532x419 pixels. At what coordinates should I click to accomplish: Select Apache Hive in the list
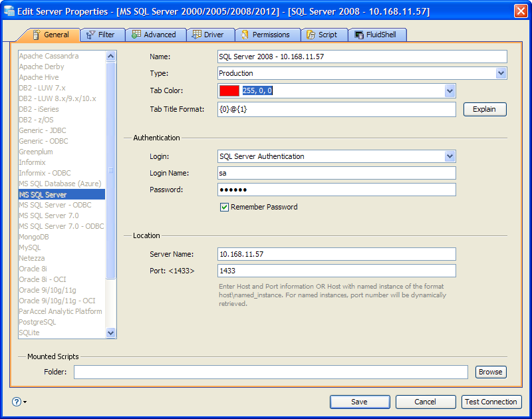39,77
